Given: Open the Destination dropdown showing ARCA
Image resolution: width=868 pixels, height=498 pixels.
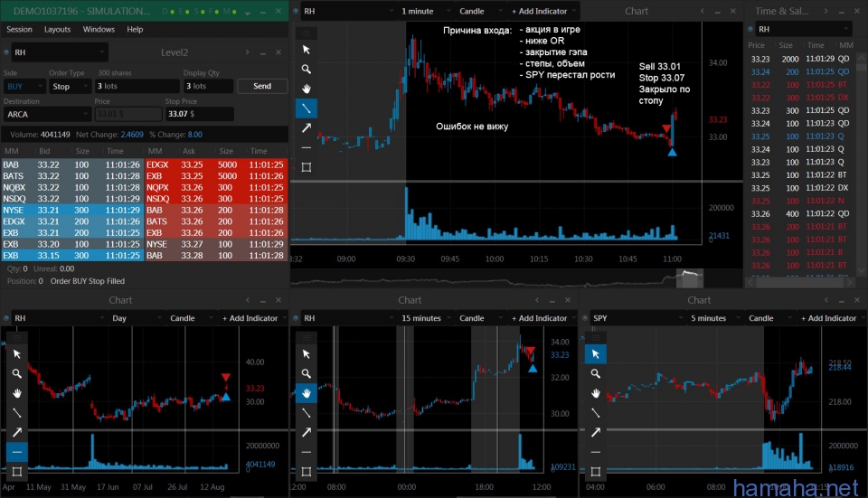Looking at the screenshot, I should pyautogui.click(x=47, y=115).
